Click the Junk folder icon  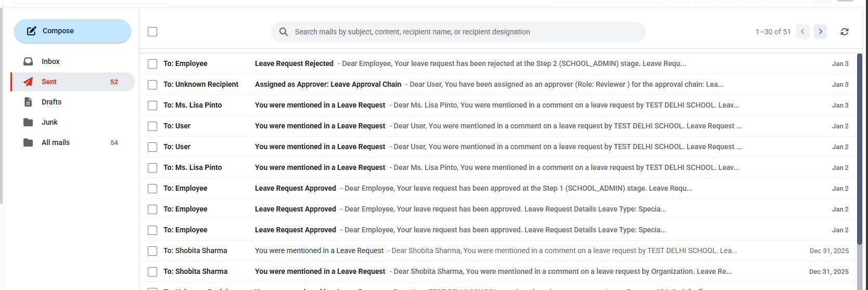pos(28,122)
